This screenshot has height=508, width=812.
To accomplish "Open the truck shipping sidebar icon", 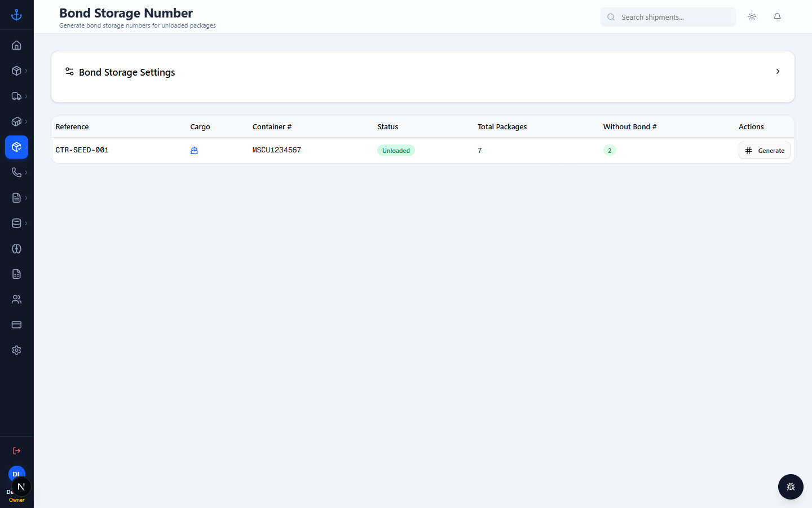I will [x=16, y=96].
